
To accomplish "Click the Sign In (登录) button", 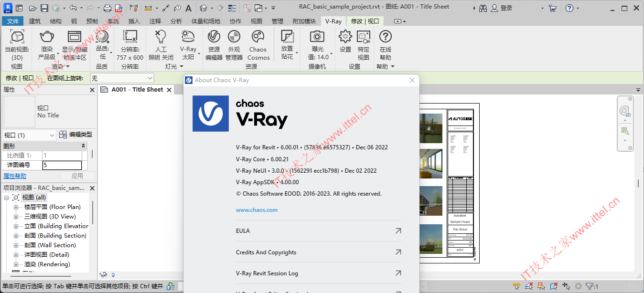I will coord(502,8).
